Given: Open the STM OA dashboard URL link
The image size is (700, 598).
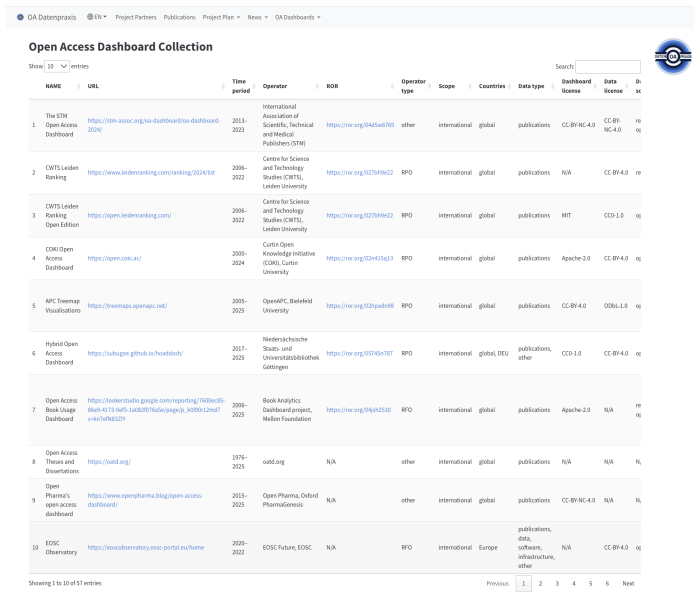Looking at the screenshot, I should point(154,125).
